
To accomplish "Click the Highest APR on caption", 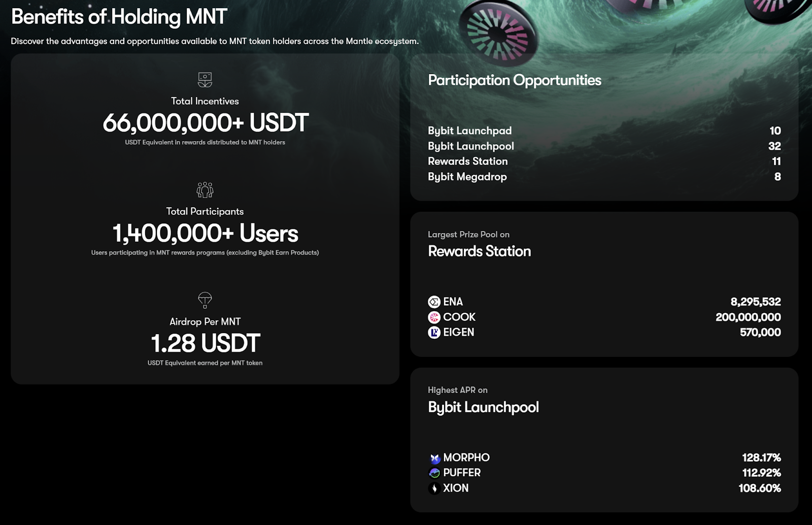I will pos(457,390).
